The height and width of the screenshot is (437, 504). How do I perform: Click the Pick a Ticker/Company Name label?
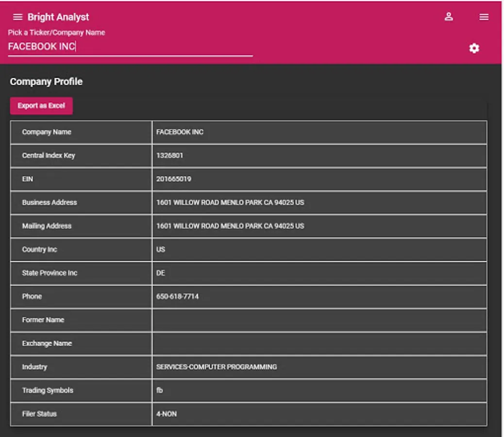click(x=56, y=33)
